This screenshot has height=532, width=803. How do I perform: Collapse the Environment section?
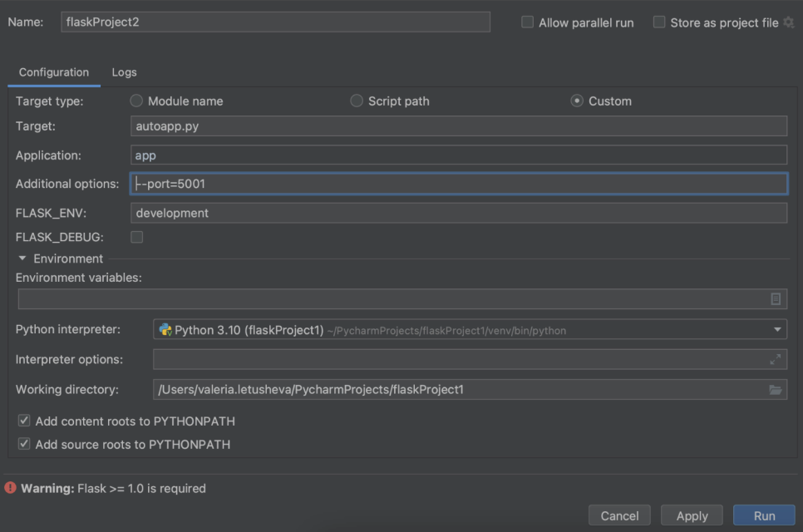[22, 259]
